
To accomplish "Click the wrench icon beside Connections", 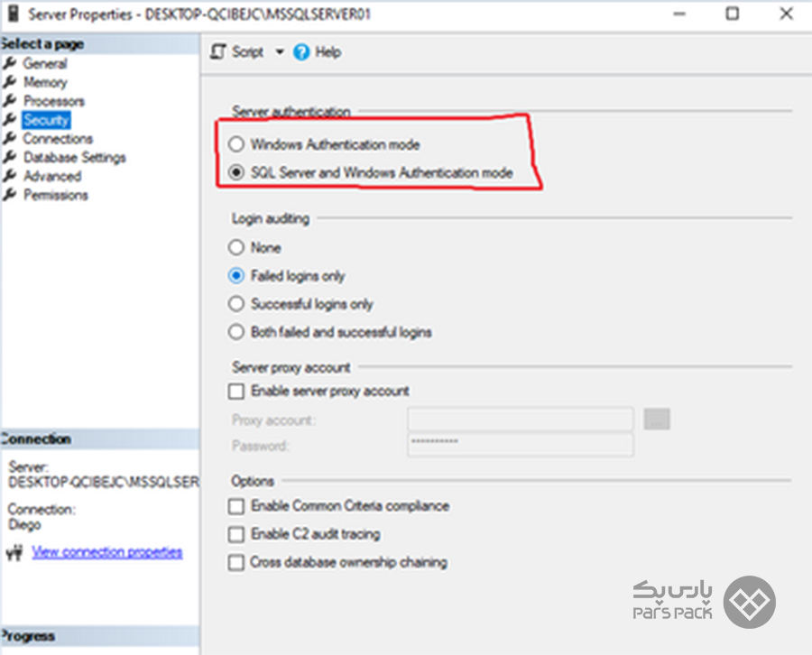I will [x=10, y=138].
